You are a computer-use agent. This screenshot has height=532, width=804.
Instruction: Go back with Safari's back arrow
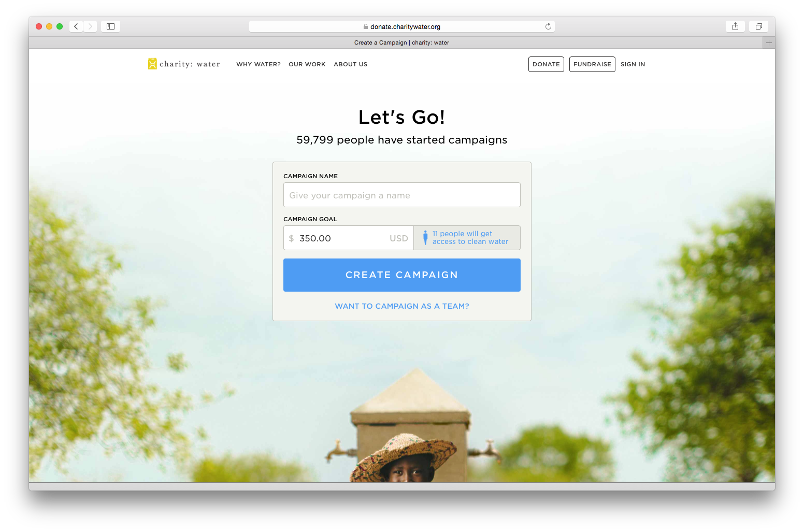[76, 26]
